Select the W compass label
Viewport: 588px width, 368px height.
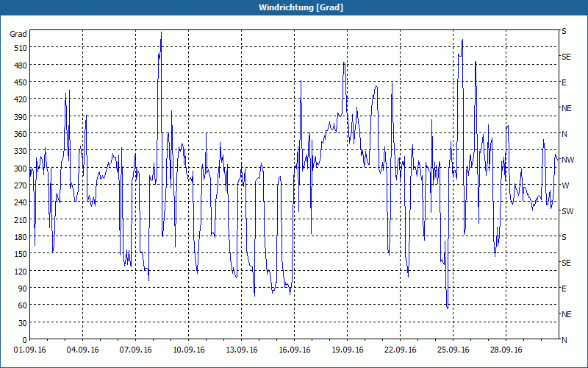(x=565, y=185)
